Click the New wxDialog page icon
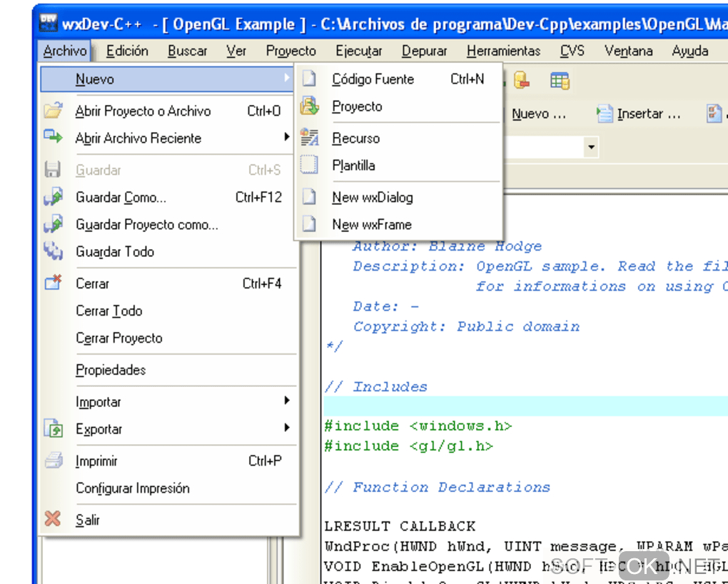 pyautogui.click(x=309, y=196)
